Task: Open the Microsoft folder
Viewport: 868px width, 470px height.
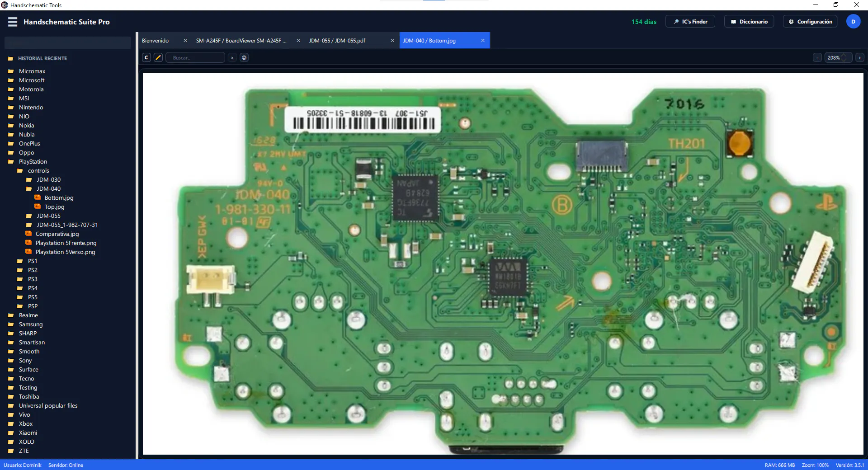Action: tap(32, 80)
